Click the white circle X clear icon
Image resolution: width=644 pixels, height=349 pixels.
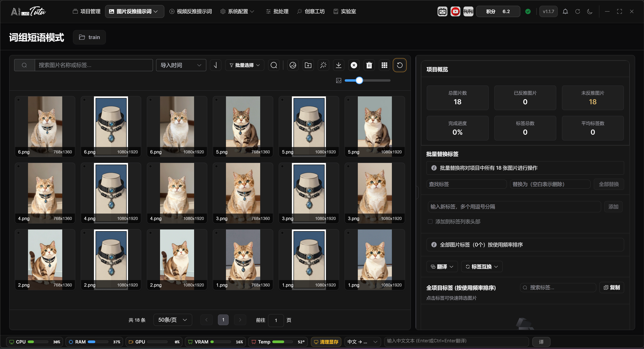[354, 65]
